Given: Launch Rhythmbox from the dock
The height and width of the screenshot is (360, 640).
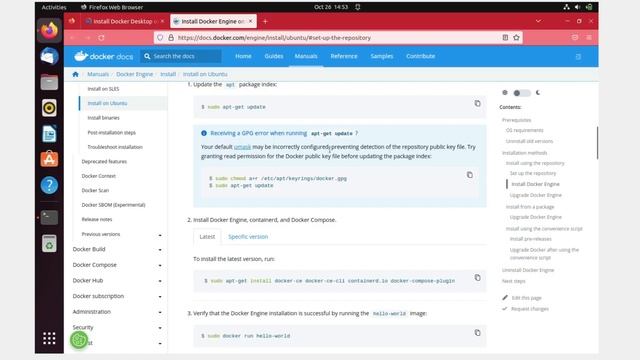Looking at the screenshot, I should [49, 108].
